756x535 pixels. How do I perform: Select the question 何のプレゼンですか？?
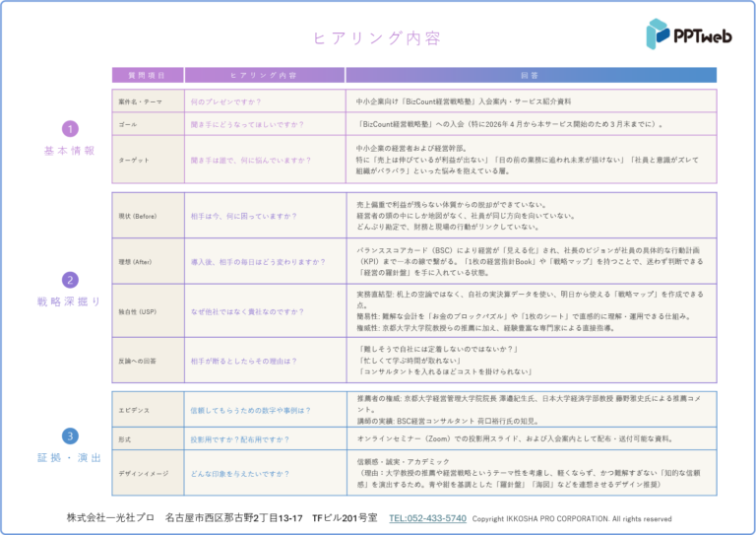pyautogui.click(x=225, y=101)
